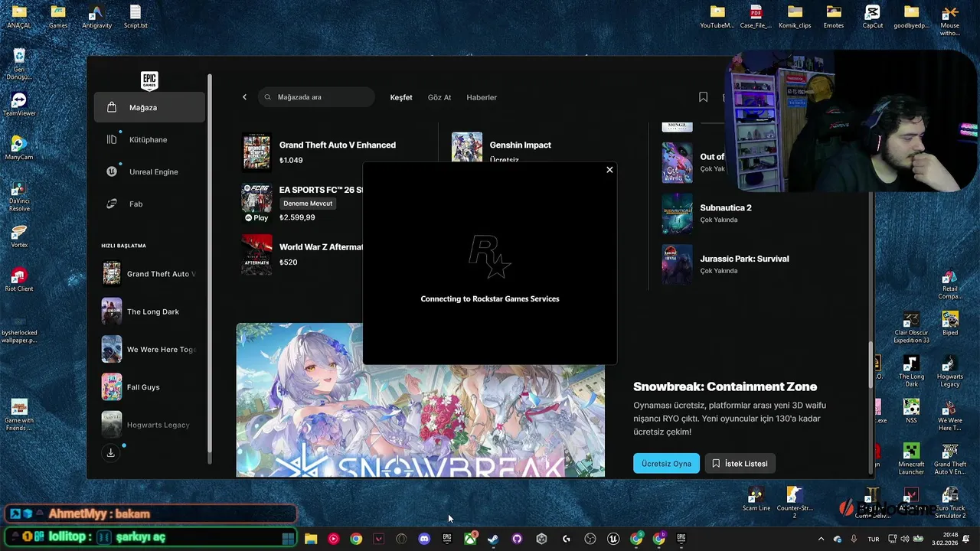Select the Minecraft Launcher desktop icon
The width and height of the screenshot is (980, 551).
pos(911,458)
